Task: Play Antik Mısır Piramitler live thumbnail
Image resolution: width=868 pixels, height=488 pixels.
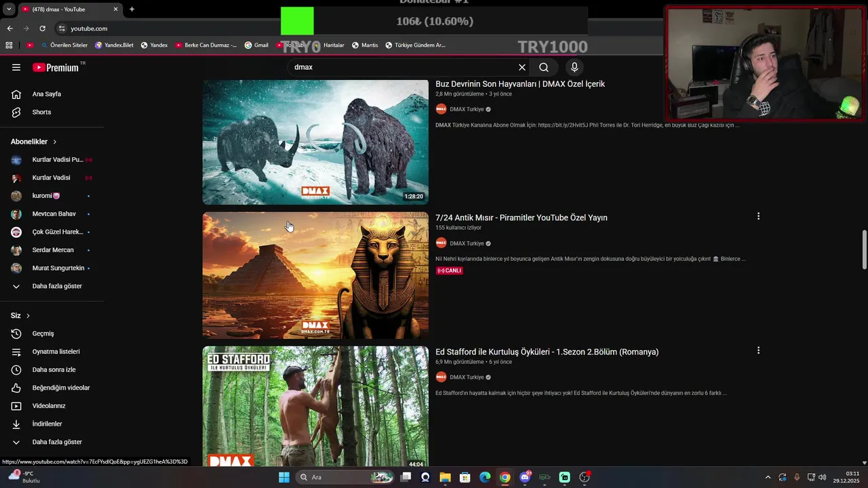Action: click(x=315, y=275)
